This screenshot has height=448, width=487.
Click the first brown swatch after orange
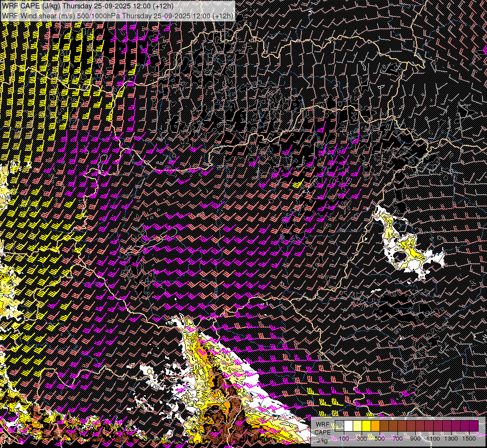(x=385, y=426)
